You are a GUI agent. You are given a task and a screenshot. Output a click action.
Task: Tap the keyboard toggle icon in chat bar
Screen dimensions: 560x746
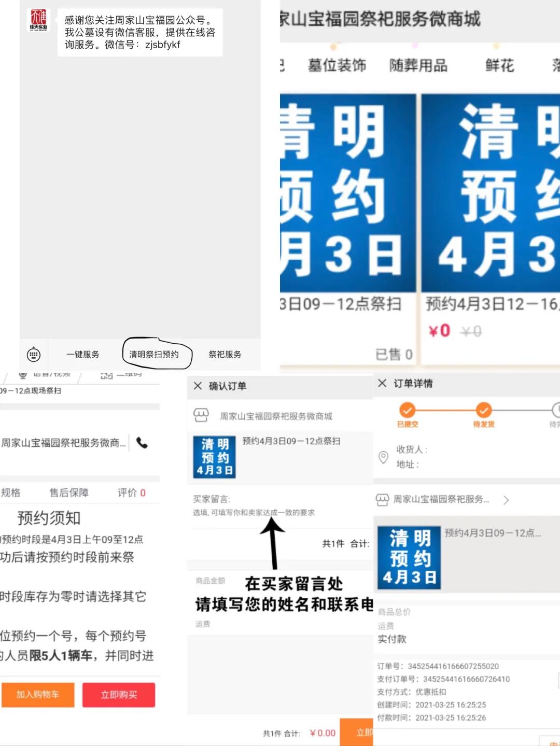34,355
